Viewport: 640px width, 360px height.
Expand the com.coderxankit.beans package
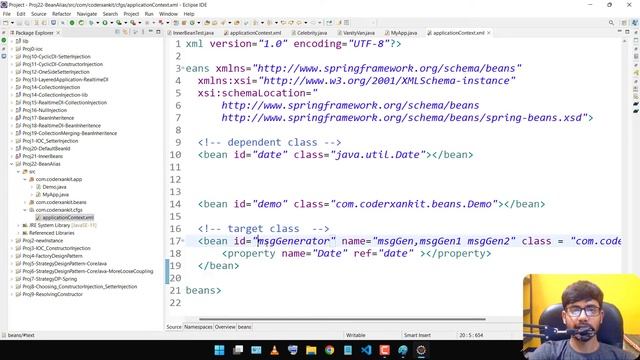[x=25, y=202]
